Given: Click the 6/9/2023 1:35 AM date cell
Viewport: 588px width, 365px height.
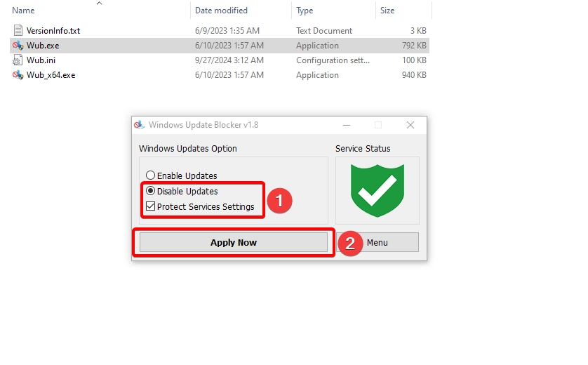Looking at the screenshot, I should pos(227,31).
